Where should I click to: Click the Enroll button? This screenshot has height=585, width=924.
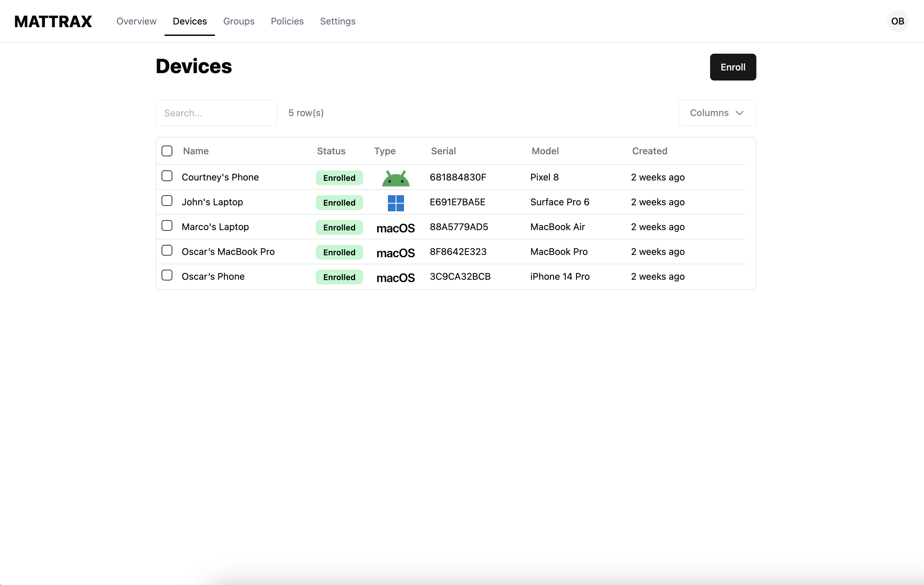click(x=732, y=67)
